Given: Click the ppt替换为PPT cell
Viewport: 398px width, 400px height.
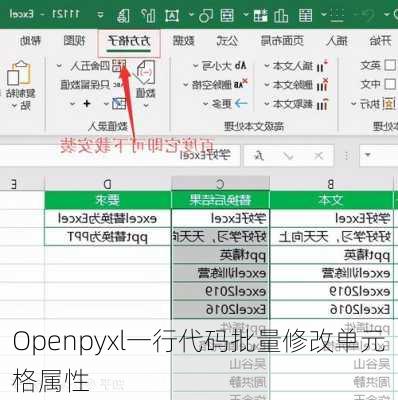Looking at the screenshot, I should (108, 237).
